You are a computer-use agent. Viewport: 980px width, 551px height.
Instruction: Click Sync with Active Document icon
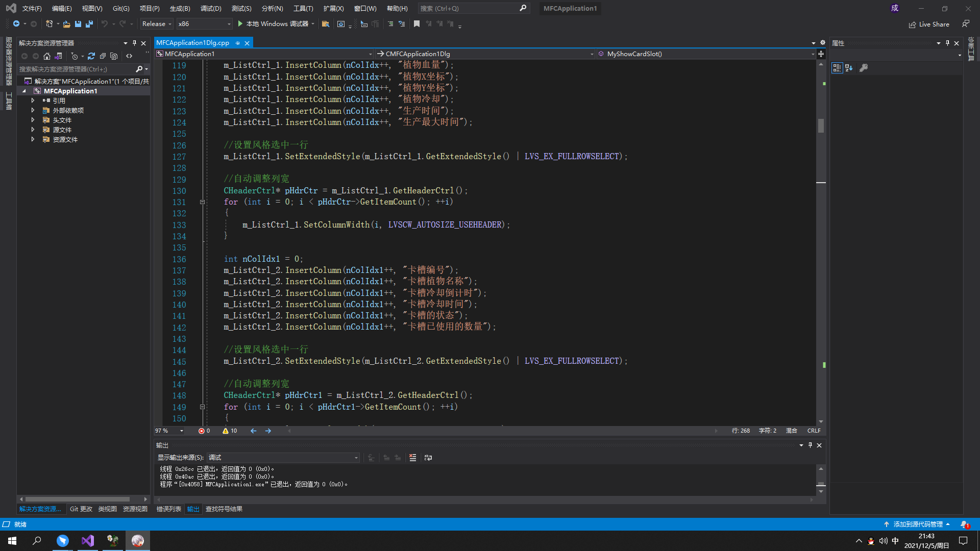click(91, 56)
